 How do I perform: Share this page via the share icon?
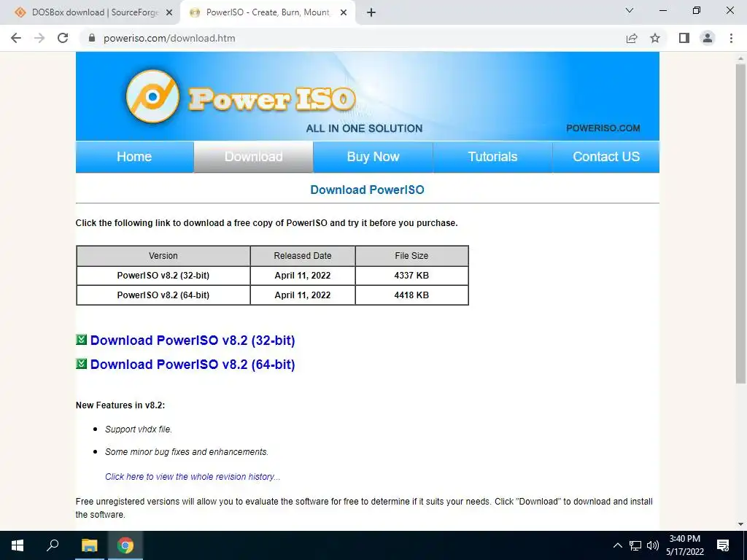(x=632, y=38)
